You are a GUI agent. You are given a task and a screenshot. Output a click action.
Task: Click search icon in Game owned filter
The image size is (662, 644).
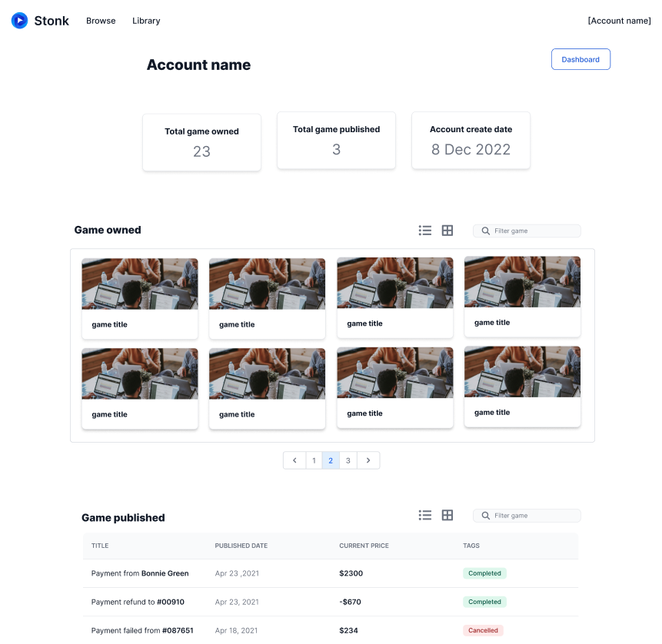tap(486, 231)
